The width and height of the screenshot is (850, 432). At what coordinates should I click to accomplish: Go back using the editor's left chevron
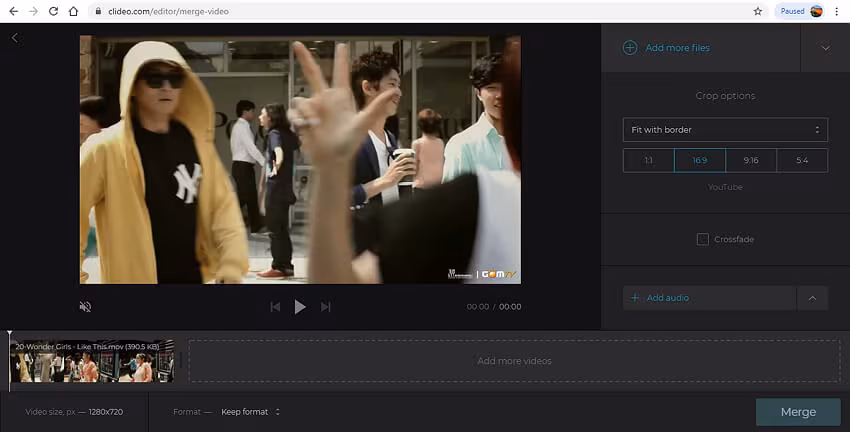tap(15, 38)
